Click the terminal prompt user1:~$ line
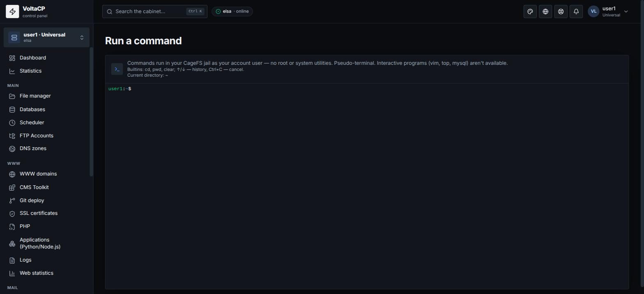Screen dimensions: 644x294 pyautogui.click(x=120, y=89)
